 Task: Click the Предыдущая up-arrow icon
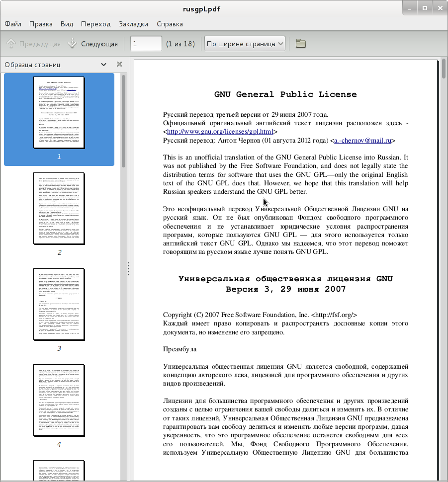[x=11, y=43]
